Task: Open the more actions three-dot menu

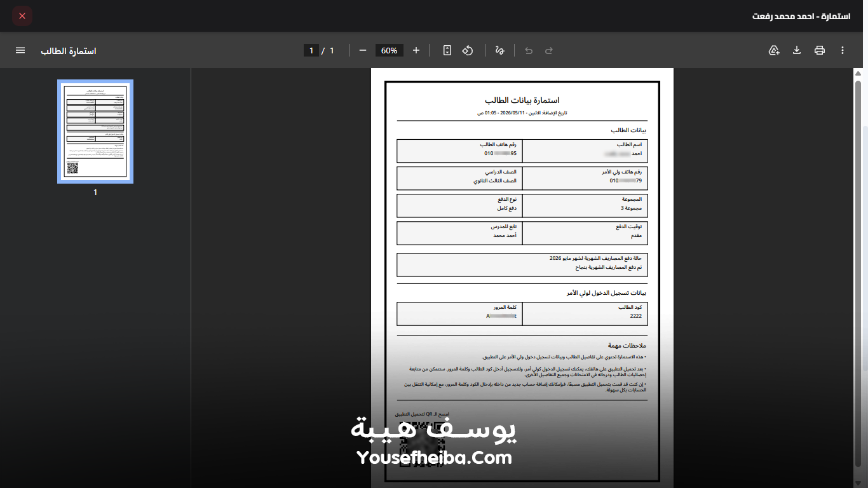Action: [843, 50]
